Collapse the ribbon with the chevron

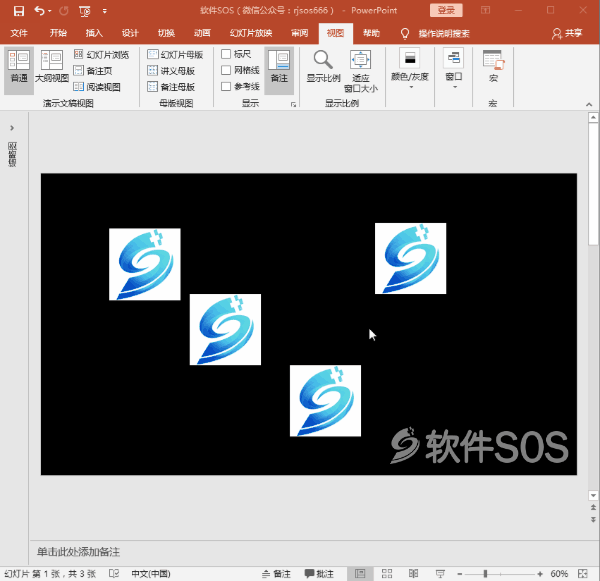coord(589,104)
